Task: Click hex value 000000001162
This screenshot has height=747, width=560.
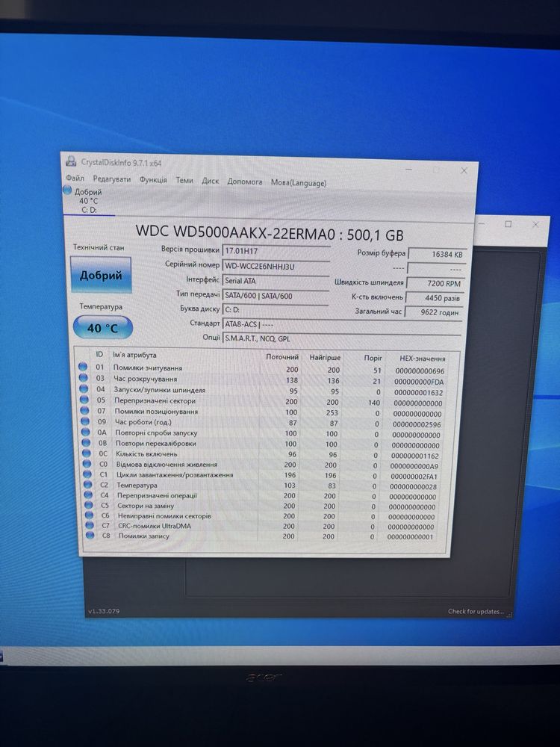Action: coord(414,456)
